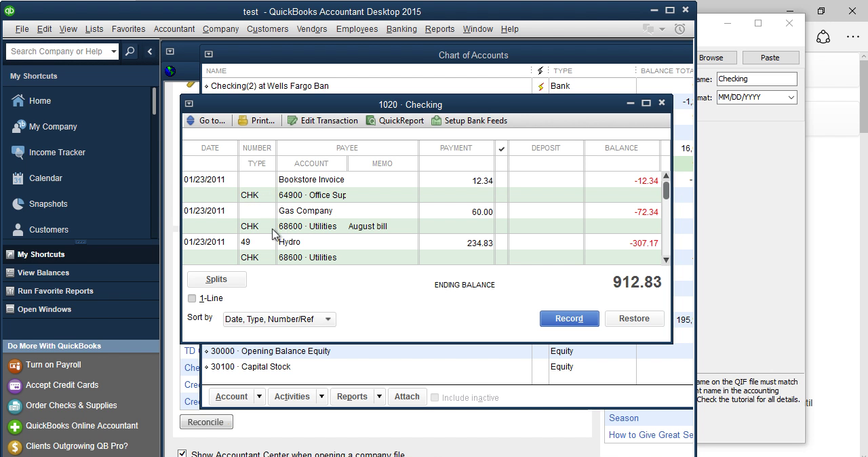Click the Search Company or Help field

click(x=58, y=52)
